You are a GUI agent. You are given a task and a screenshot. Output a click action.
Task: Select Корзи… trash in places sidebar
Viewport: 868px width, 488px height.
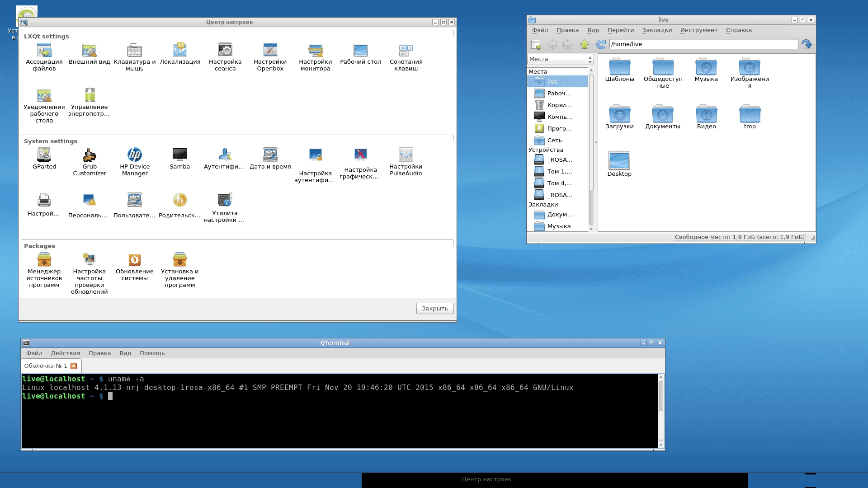coord(557,105)
